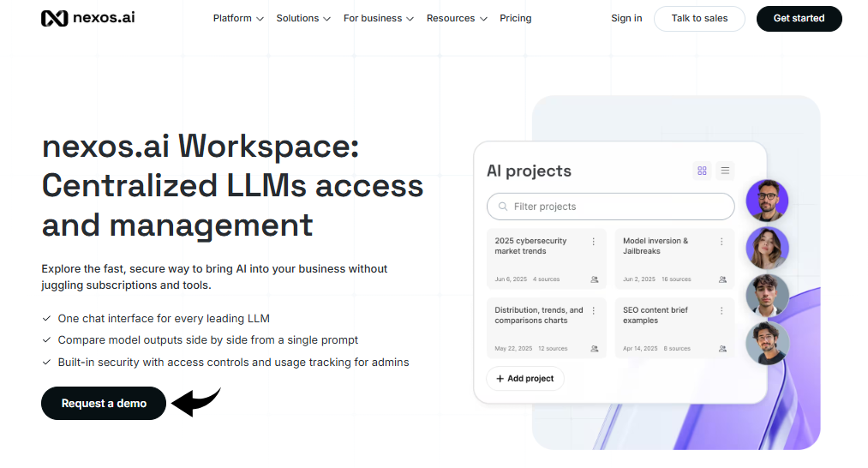The height and width of the screenshot is (468, 868).
Task: Open options menu for Distribution, trends, and comparisons charts
Action: pyautogui.click(x=594, y=310)
